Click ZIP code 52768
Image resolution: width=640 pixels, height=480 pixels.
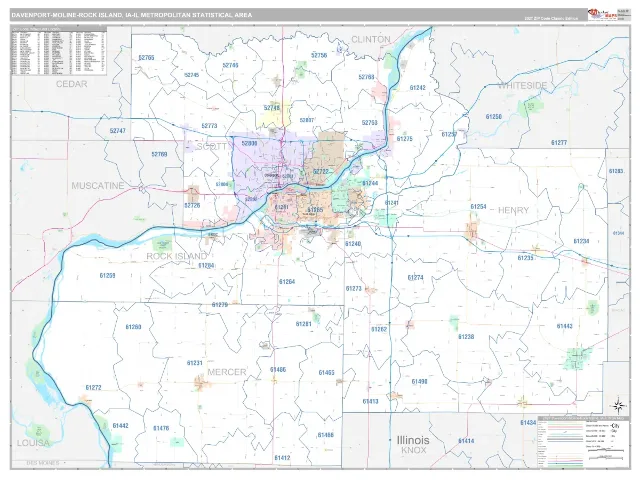point(366,77)
